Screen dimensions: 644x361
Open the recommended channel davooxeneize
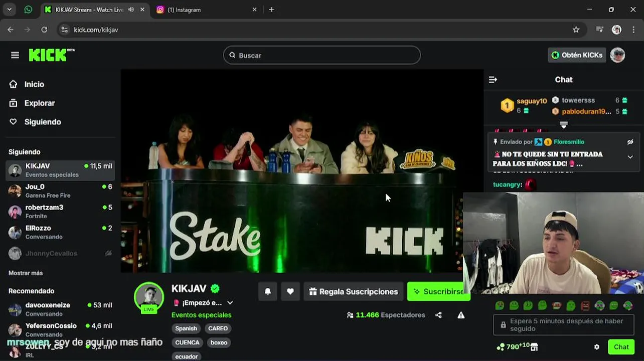click(60, 309)
